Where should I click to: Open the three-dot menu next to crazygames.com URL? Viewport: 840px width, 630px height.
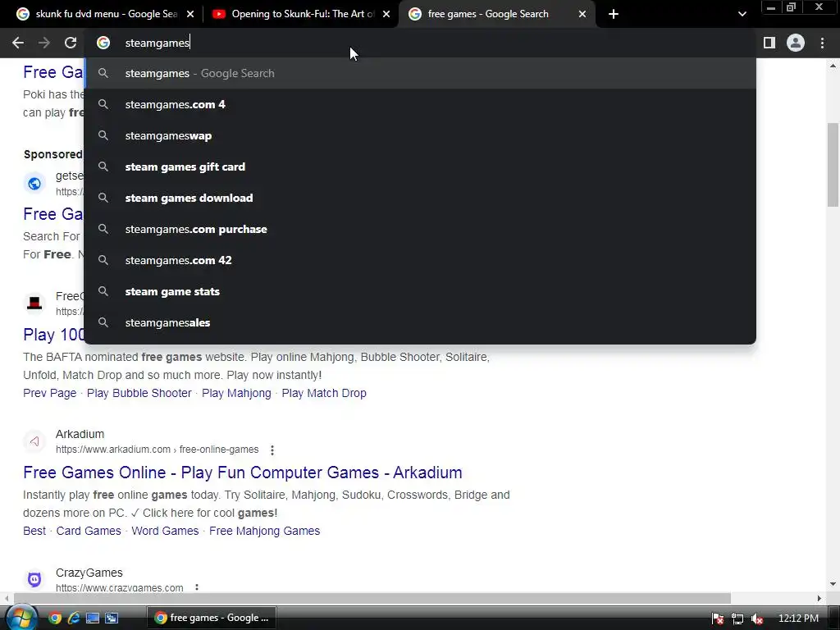(197, 587)
